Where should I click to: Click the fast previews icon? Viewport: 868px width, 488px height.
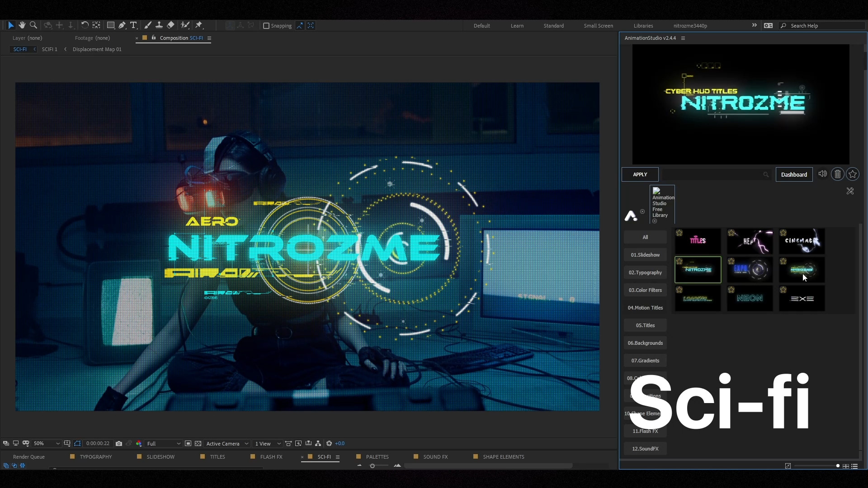tap(298, 443)
